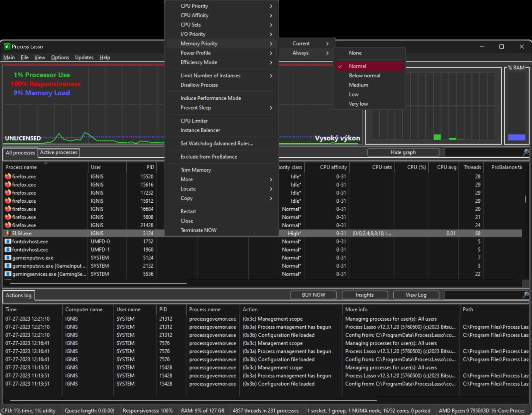The image size is (532, 415).
Task: Click the process list vertical scrollbar
Action: [525, 199]
